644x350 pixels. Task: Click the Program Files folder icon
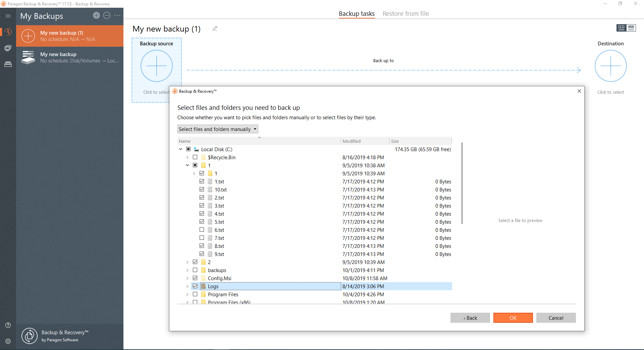point(203,294)
